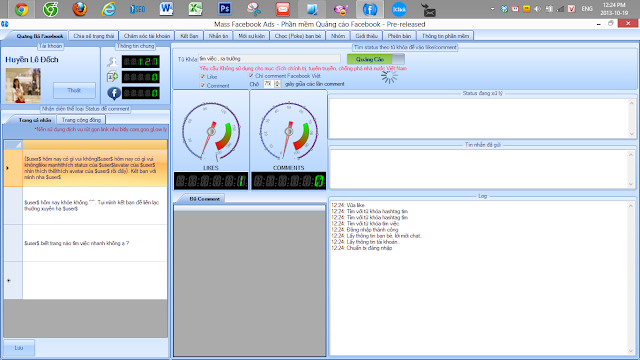
Task: Open the Chăm sóc tài khoản tab
Action: pyautogui.click(x=147, y=36)
